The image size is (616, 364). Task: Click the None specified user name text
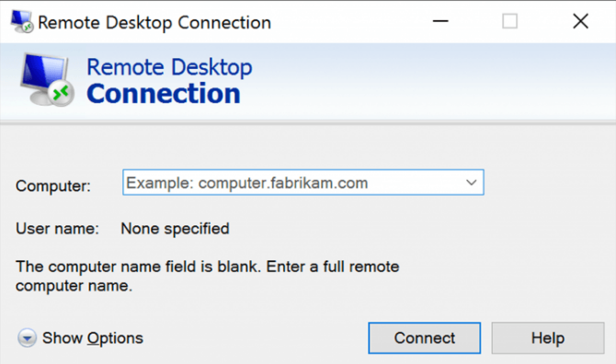[175, 229]
